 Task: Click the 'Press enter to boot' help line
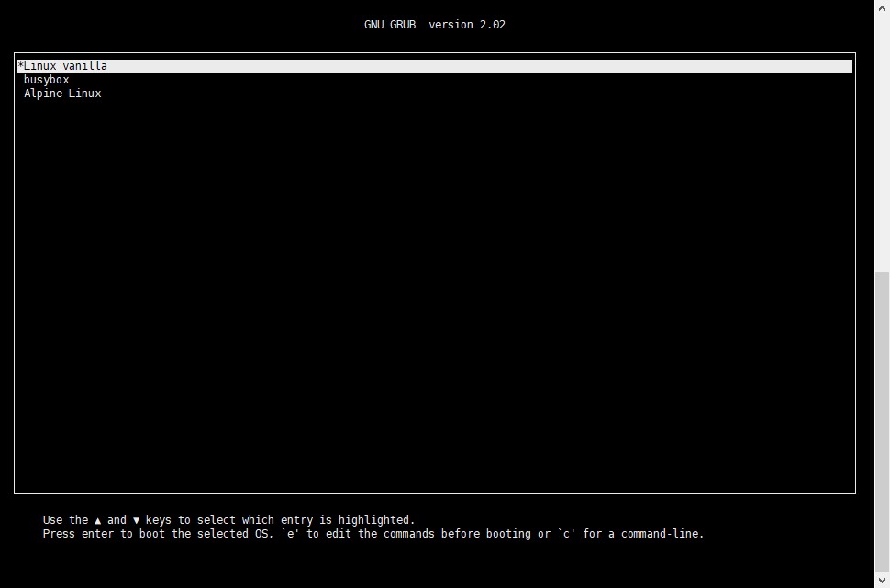pyautogui.click(x=373, y=534)
